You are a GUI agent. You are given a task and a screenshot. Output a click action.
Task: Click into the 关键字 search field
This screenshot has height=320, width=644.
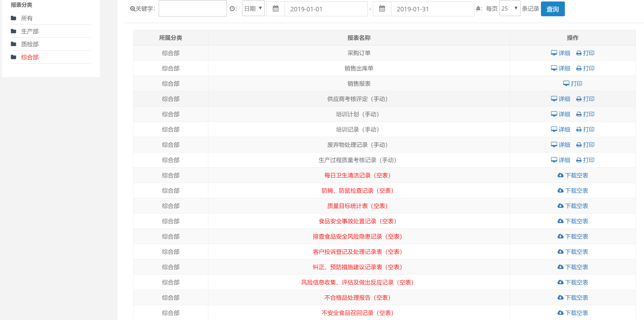pyautogui.click(x=193, y=9)
